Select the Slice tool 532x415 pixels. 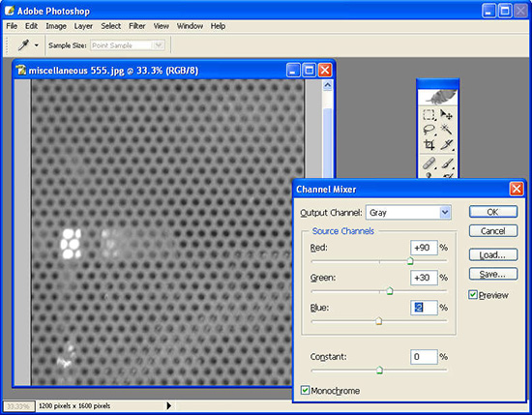click(446, 145)
